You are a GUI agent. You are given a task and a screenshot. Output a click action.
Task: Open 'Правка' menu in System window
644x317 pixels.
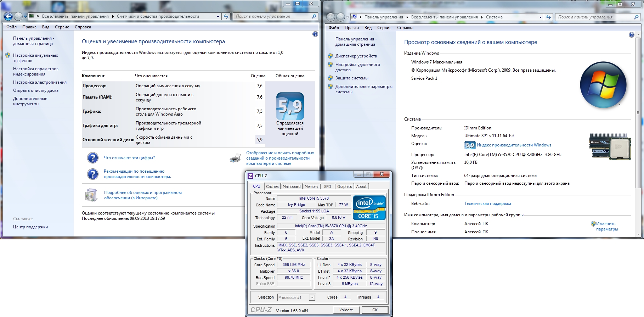point(352,28)
